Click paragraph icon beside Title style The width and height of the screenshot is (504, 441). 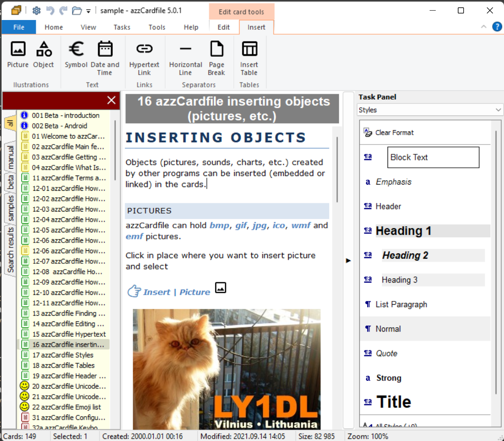point(368,402)
